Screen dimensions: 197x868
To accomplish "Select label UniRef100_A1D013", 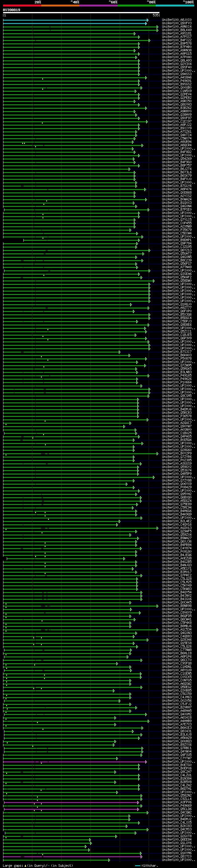I will click(177, 528).
